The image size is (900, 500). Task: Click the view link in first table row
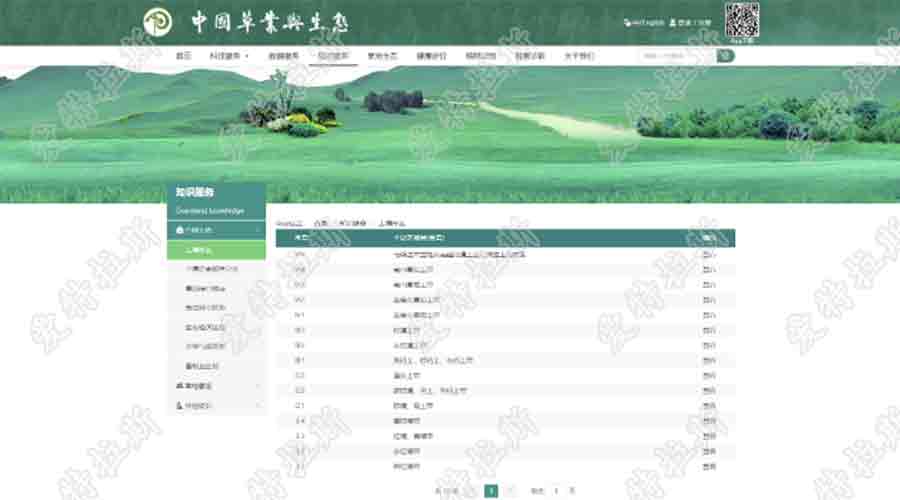tap(709, 255)
